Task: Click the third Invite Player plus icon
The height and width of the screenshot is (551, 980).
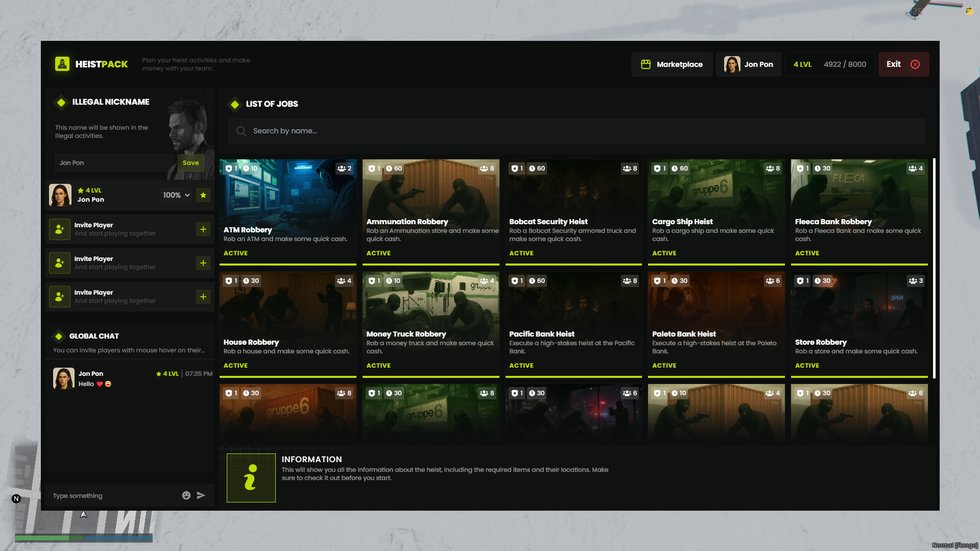Action: click(203, 297)
